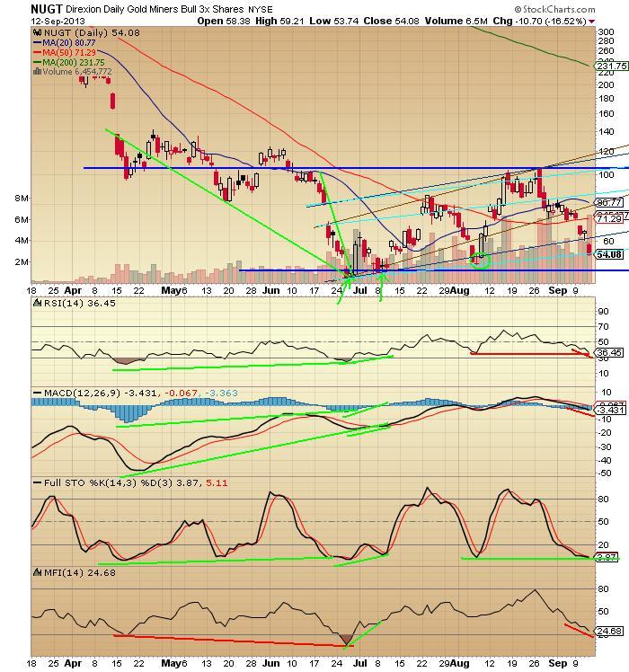Click the blue -3.363 histogram value in the MACD label
The width and height of the screenshot is (629, 672).
[221, 393]
